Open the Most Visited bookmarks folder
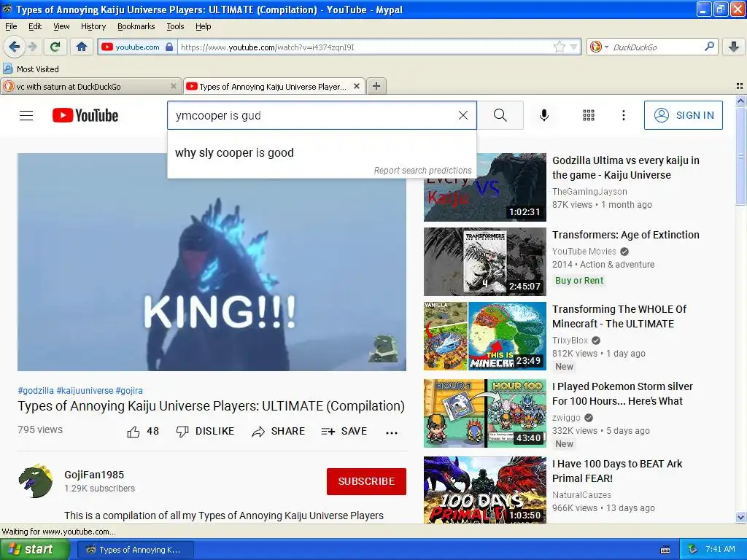This screenshot has width=747, height=560. 31,69
